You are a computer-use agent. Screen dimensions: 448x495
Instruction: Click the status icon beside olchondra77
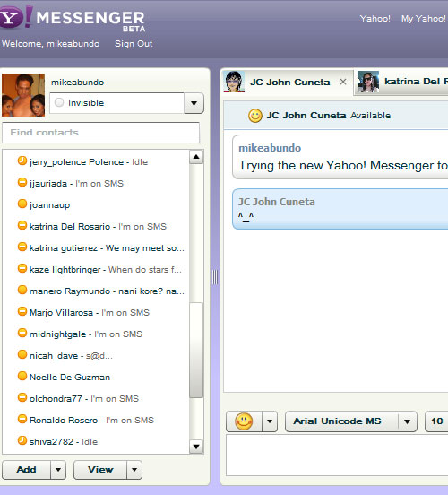point(22,397)
